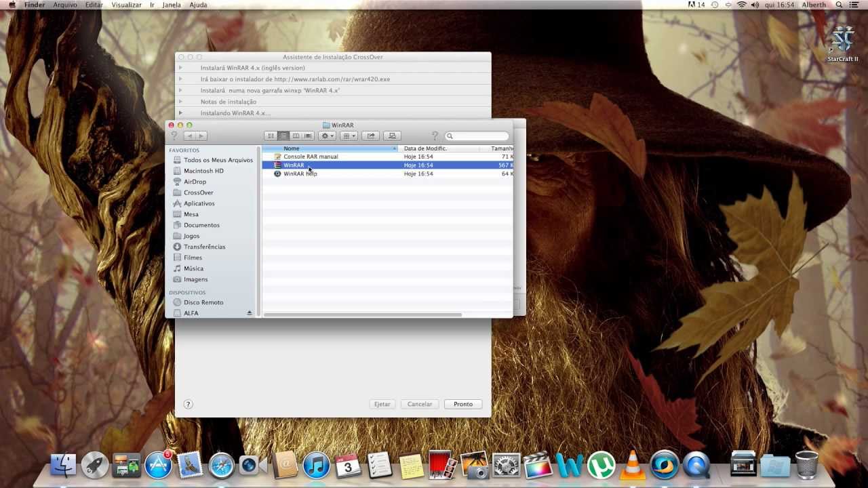Expand the 'Instalando WinRAR 4.x...' step
The height and width of the screenshot is (488, 868).
tap(180, 113)
